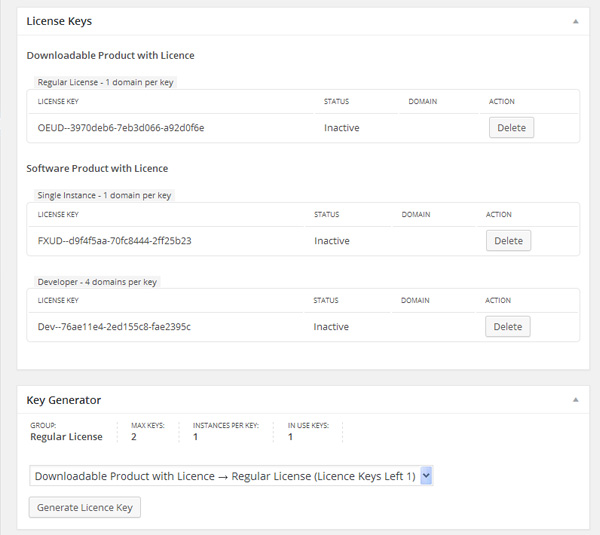The image size is (600, 535).
Task: Delete the Dev--76ae11e4 license key
Action: point(507,326)
